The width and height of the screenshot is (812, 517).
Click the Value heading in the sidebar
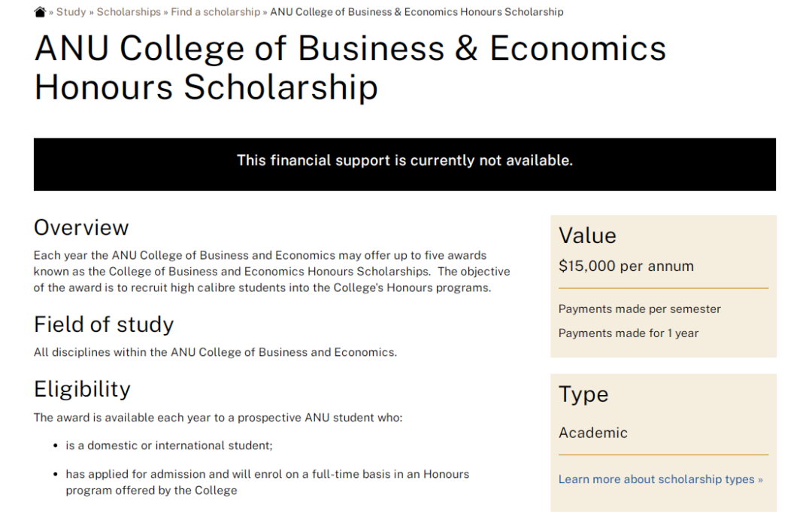(x=587, y=236)
